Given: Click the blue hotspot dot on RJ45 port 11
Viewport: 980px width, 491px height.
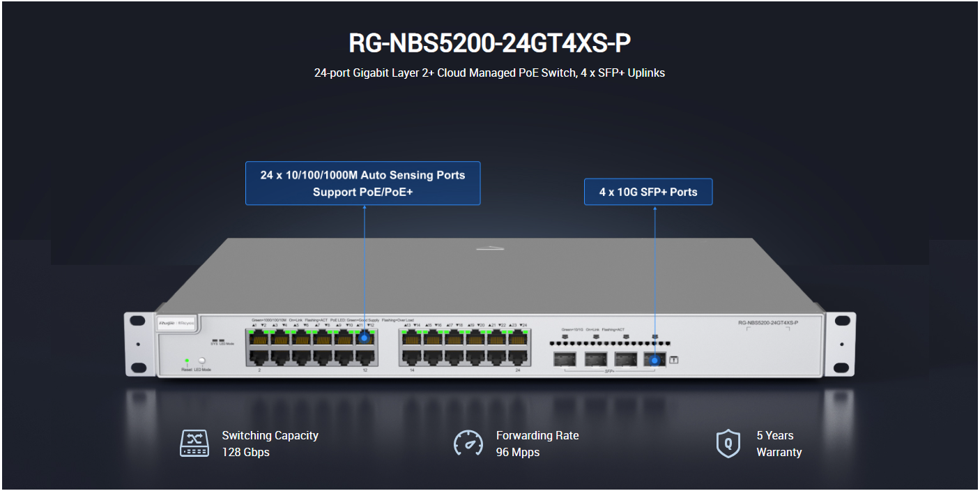Looking at the screenshot, I should pyautogui.click(x=365, y=338).
